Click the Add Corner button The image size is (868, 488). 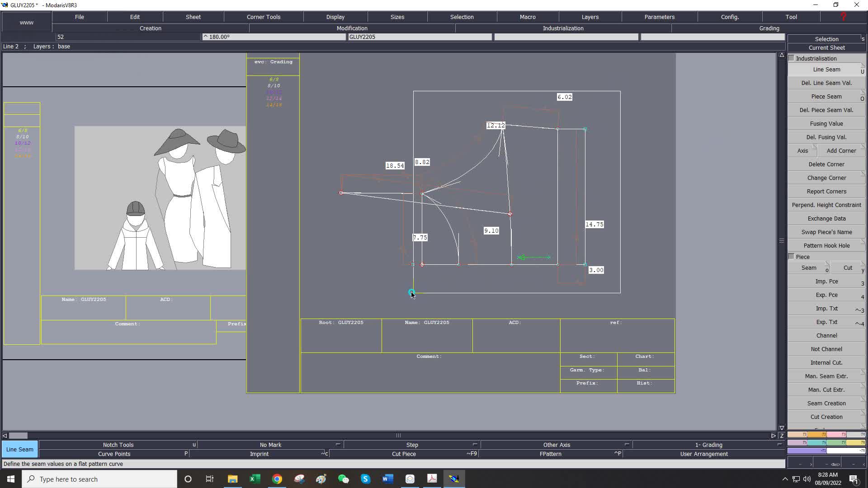[841, 150]
